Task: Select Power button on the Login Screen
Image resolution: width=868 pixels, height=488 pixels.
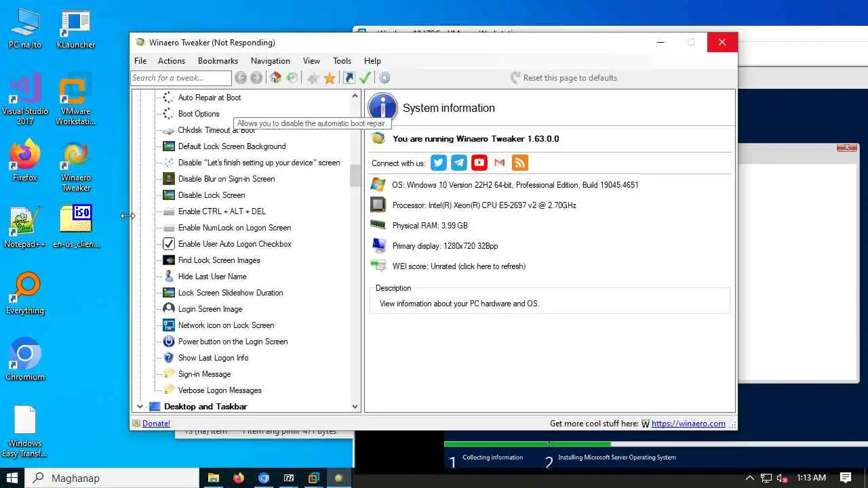Action: point(233,342)
